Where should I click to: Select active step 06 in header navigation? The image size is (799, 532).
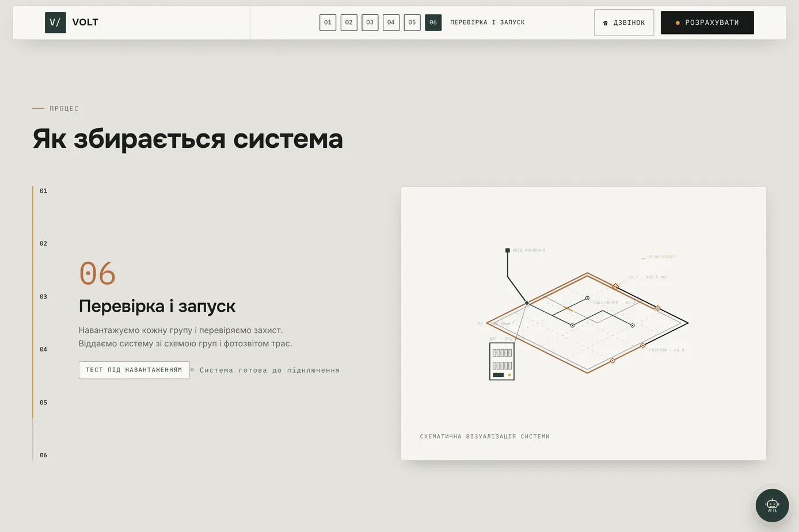pyautogui.click(x=433, y=22)
